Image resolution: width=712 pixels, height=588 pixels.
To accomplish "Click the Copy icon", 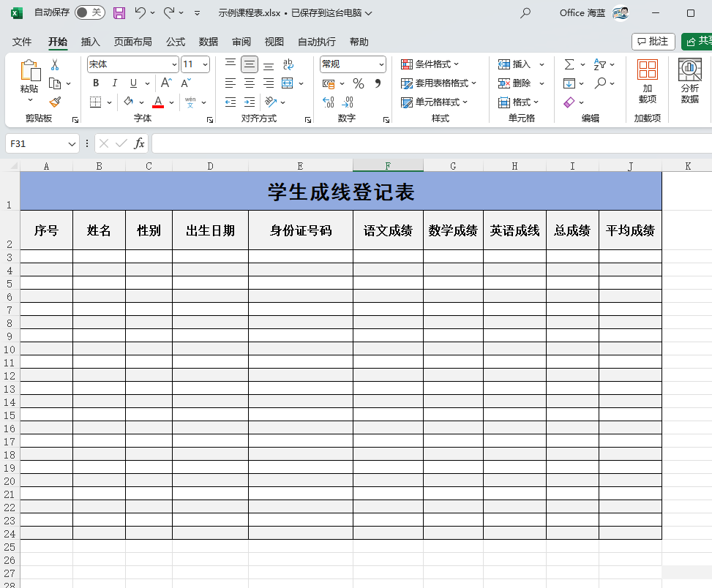I will pyautogui.click(x=55, y=83).
